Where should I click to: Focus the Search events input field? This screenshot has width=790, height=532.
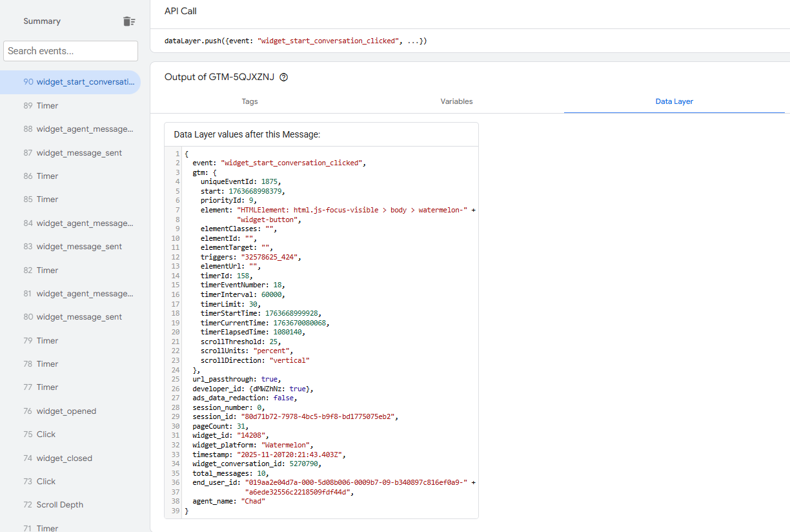click(70, 51)
